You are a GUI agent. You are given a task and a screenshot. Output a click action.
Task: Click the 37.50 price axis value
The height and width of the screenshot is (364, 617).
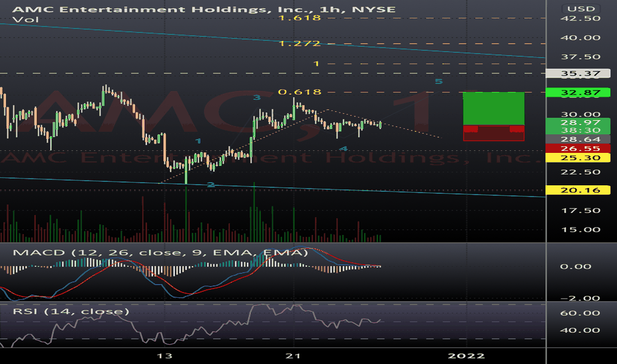click(581, 57)
